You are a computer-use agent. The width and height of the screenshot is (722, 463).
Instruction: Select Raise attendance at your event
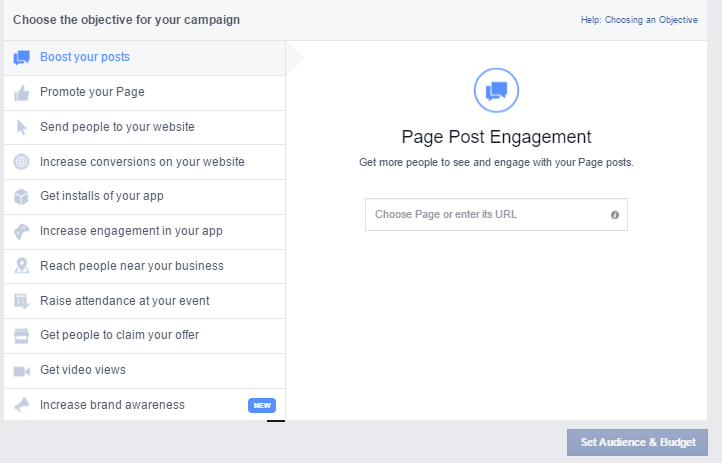tap(145, 301)
